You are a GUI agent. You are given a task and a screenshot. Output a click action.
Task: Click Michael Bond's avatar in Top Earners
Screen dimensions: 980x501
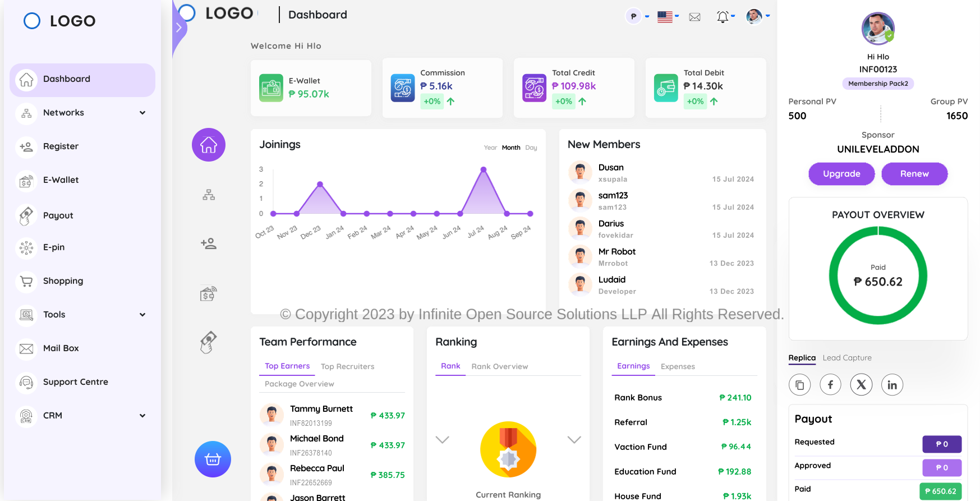272,445
